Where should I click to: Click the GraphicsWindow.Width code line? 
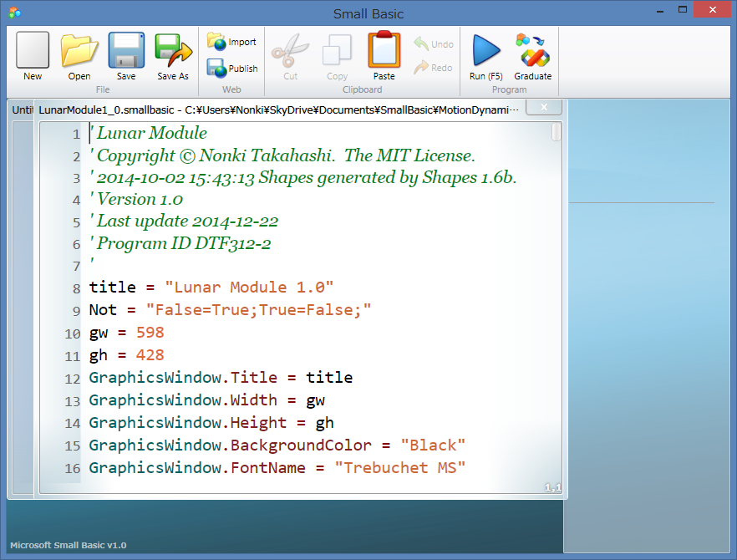click(x=207, y=400)
